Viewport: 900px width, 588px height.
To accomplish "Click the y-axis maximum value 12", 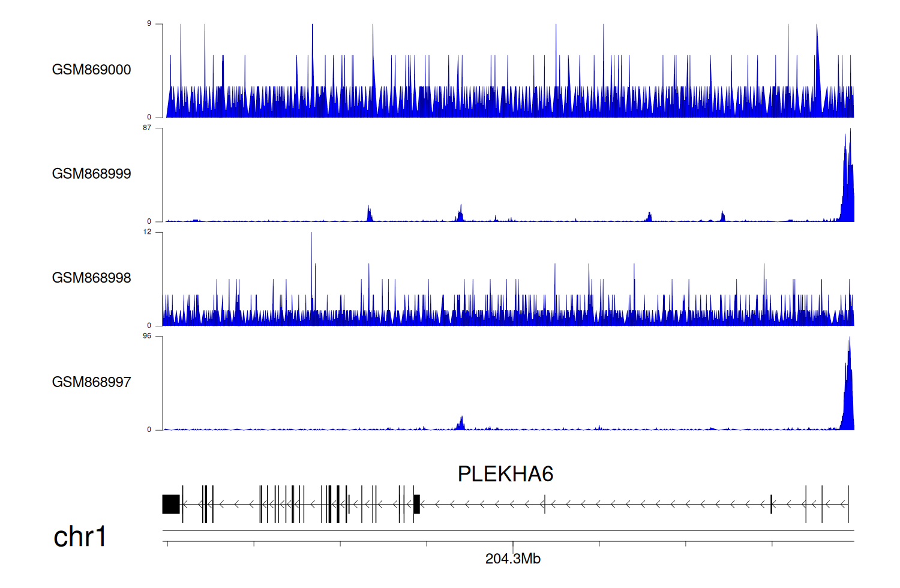I will [147, 232].
